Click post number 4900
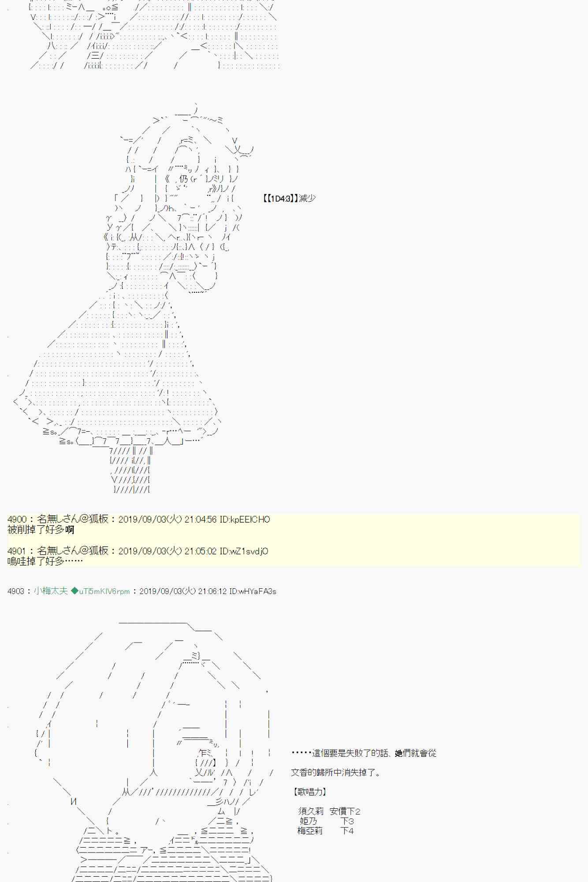The image size is (588, 882). click(17, 519)
